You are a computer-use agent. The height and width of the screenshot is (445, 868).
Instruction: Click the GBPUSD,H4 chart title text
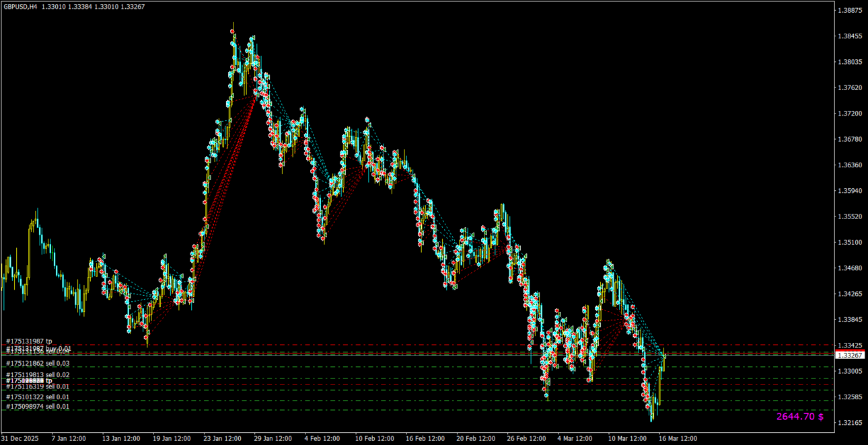coord(20,7)
